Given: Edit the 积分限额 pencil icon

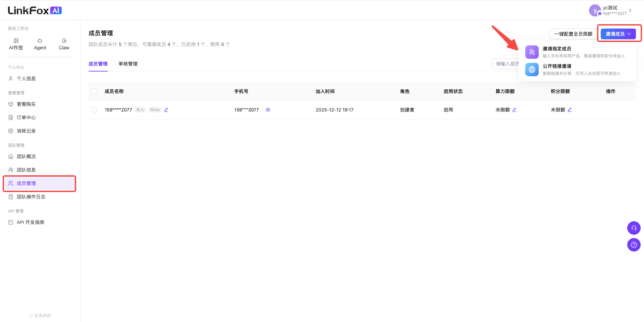Looking at the screenshot, I should [570, 110].
